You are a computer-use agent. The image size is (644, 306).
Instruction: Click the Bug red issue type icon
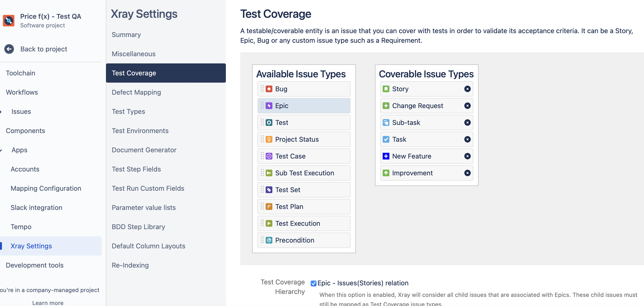pos(269,89)
